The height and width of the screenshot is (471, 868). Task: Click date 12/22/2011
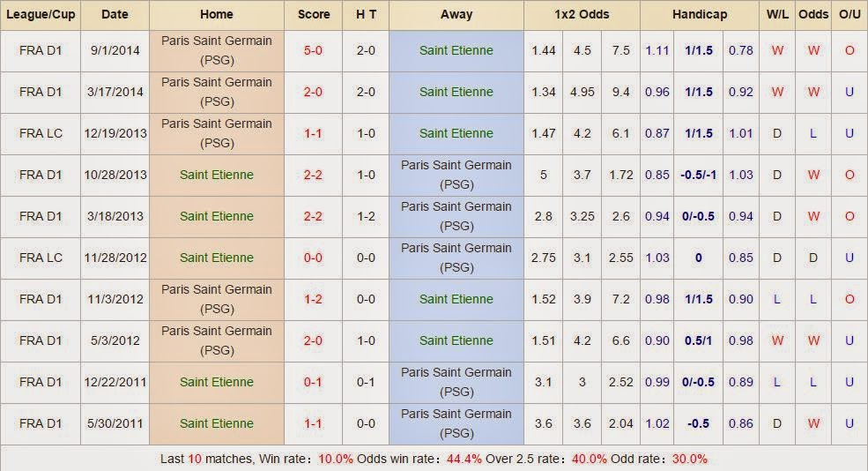coord(115,382)
